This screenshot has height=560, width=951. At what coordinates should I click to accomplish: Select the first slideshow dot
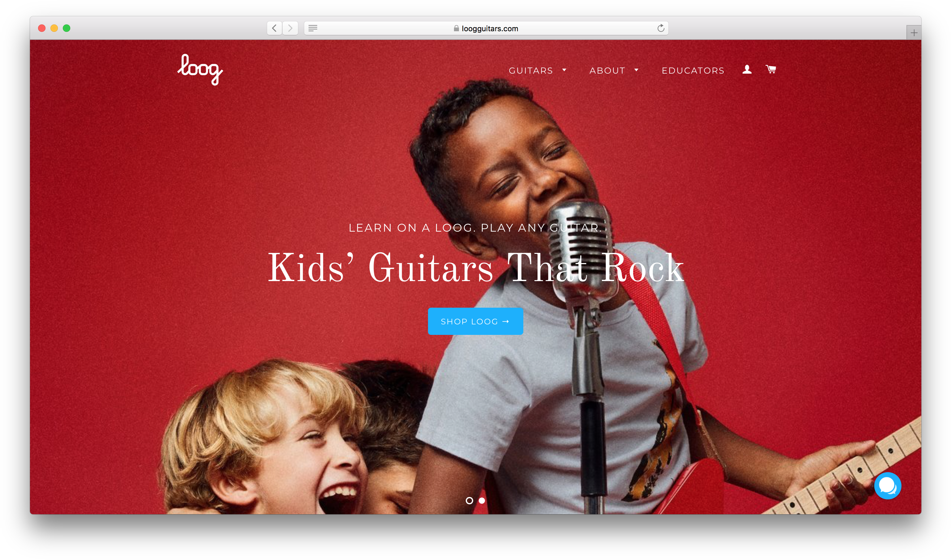[x=469, y=500]
